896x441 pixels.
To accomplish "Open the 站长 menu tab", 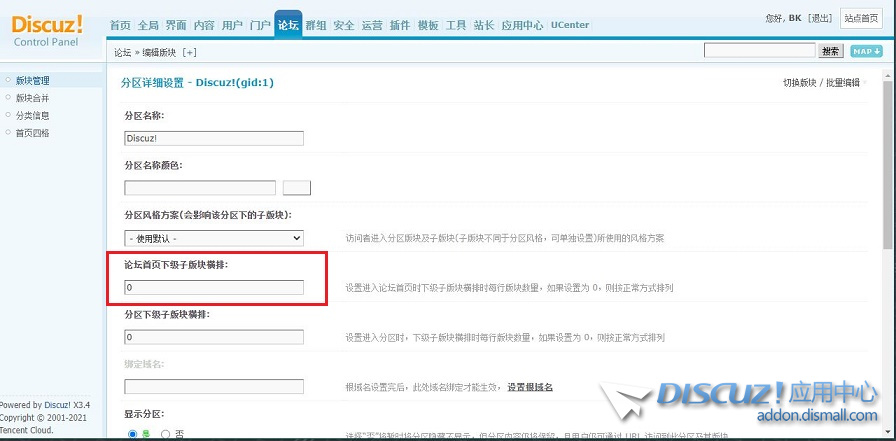I will 484,25.
